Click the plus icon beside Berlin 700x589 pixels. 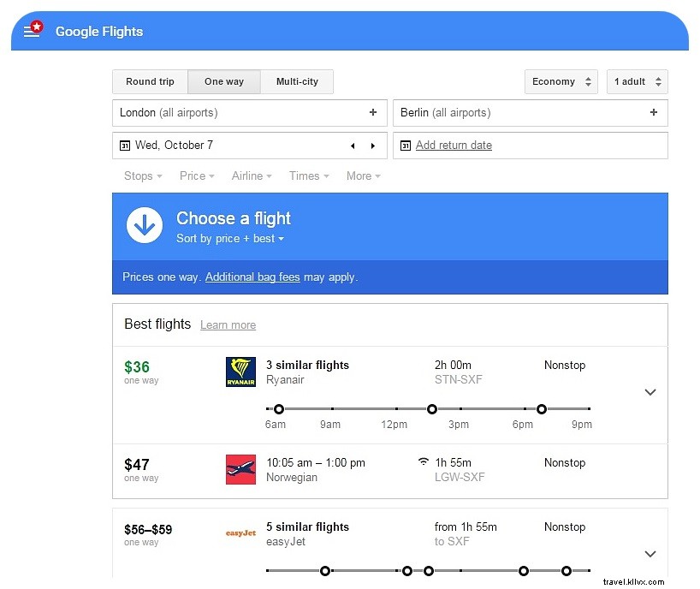(x=654, y=112)
